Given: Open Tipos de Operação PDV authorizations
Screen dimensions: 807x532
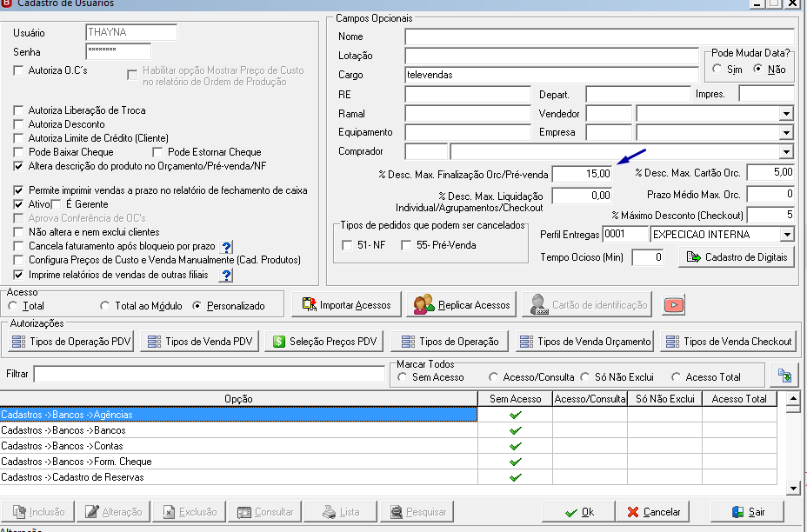Looking at the screenshot, I should click(71, 341).
